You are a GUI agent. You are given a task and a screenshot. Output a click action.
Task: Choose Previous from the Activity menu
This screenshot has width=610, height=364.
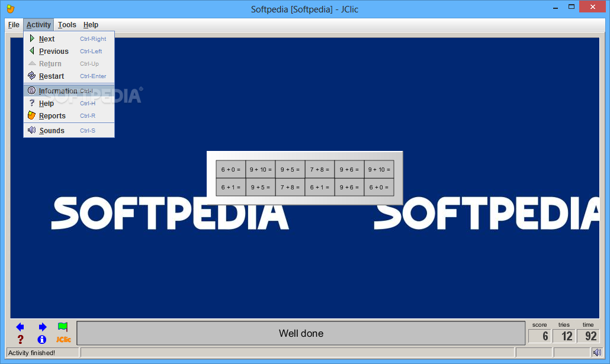tap(69, 51)
